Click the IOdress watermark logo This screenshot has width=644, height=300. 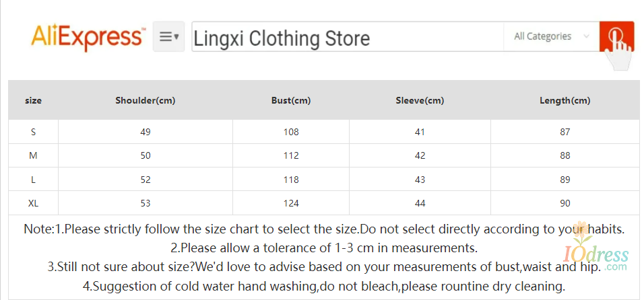click(597, 252)
